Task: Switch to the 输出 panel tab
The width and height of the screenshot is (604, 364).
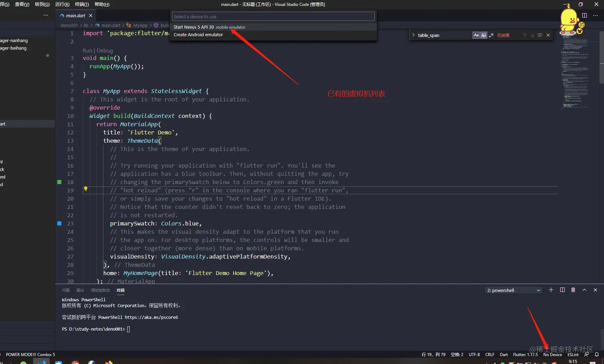Action: point(80,290)
